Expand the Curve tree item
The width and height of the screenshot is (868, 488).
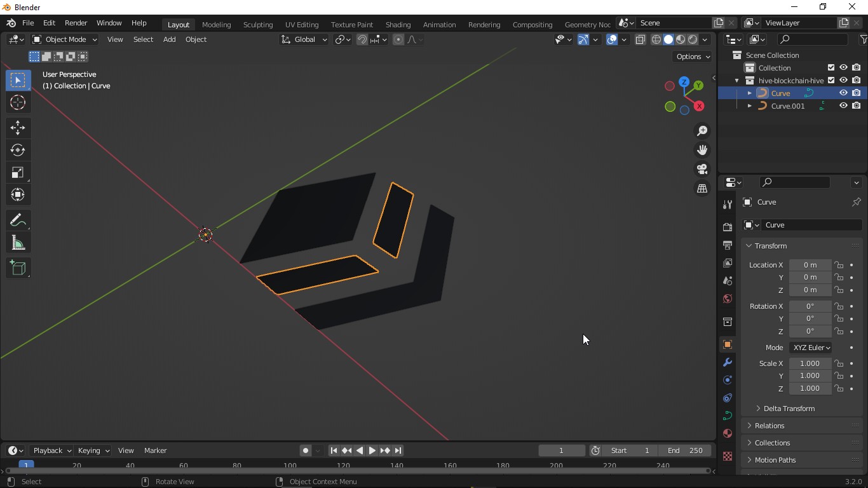click(x=749, y=93)
